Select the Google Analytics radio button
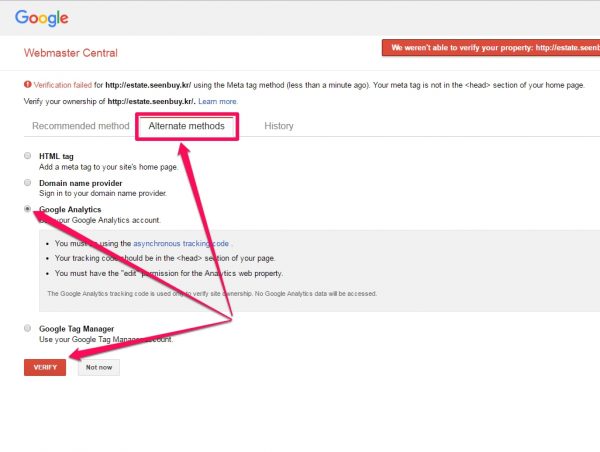This screenshot has height=452, width=600. pyautogui.click(x=27, y=210)
